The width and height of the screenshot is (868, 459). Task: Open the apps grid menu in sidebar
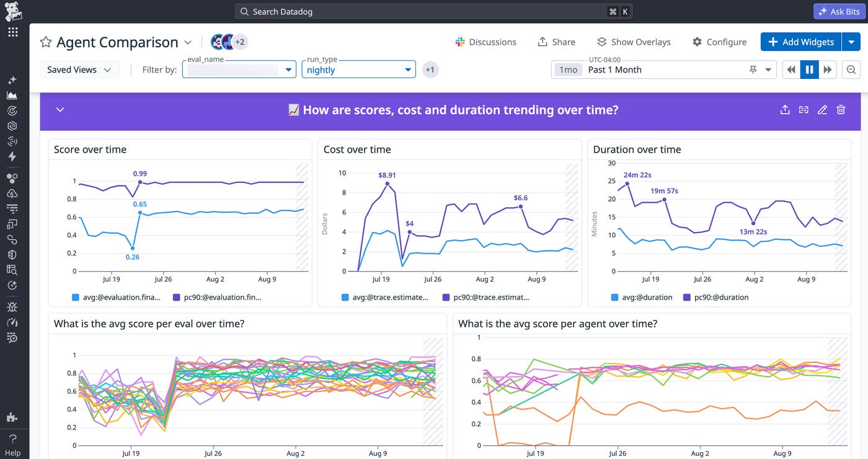[12, 32]
